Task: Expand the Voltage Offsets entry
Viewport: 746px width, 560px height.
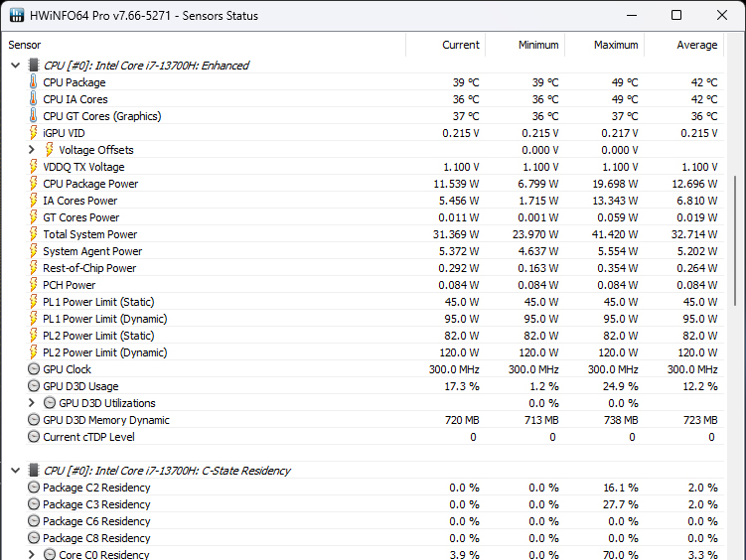Action: (32, 150)
